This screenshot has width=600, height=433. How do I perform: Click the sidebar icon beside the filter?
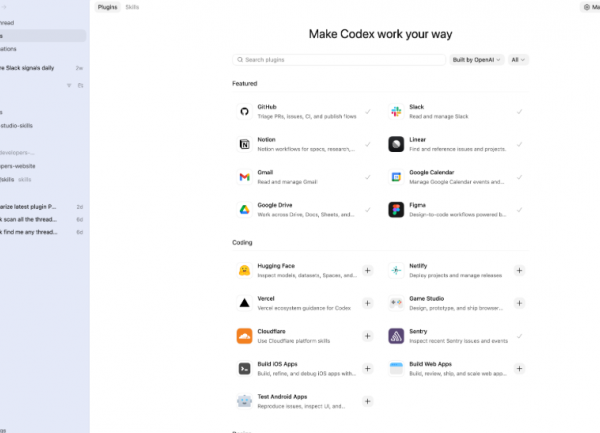[80, 85]
